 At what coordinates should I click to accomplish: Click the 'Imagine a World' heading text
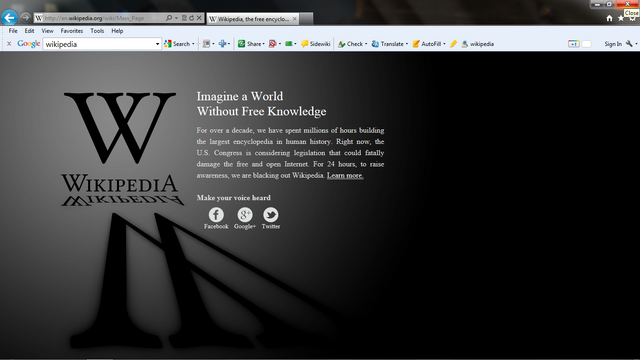240,96
